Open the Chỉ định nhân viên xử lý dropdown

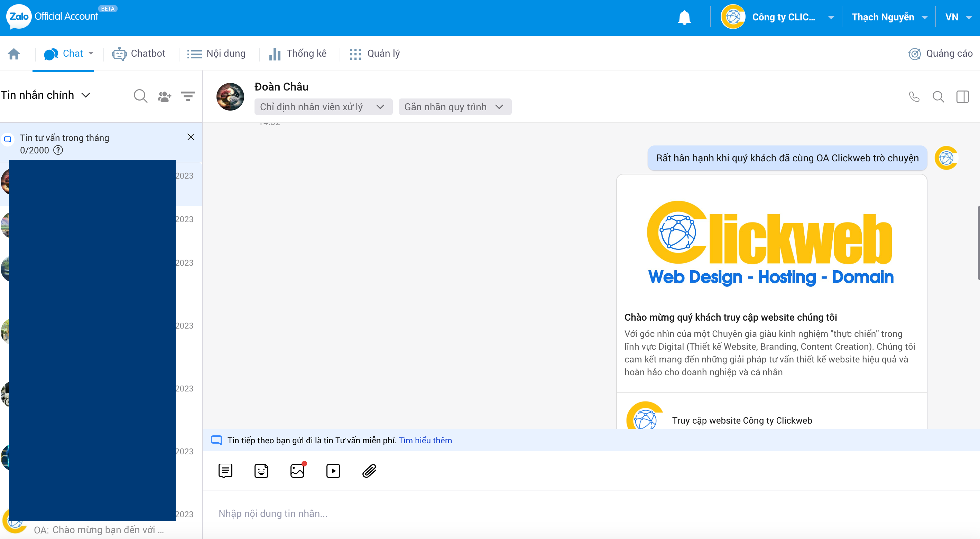coord(323,107)
